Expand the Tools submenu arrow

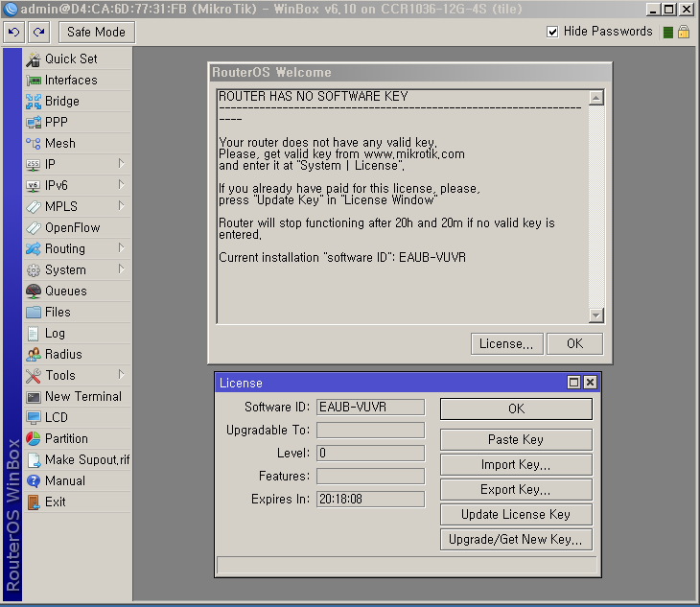pyautogui.click(x=122, y=375)
